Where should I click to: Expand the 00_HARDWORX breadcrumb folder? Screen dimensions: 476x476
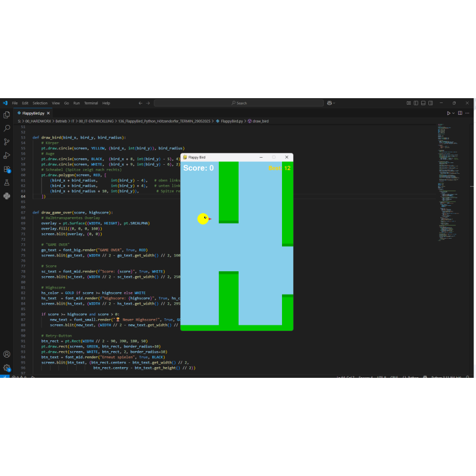pos(38,121)
